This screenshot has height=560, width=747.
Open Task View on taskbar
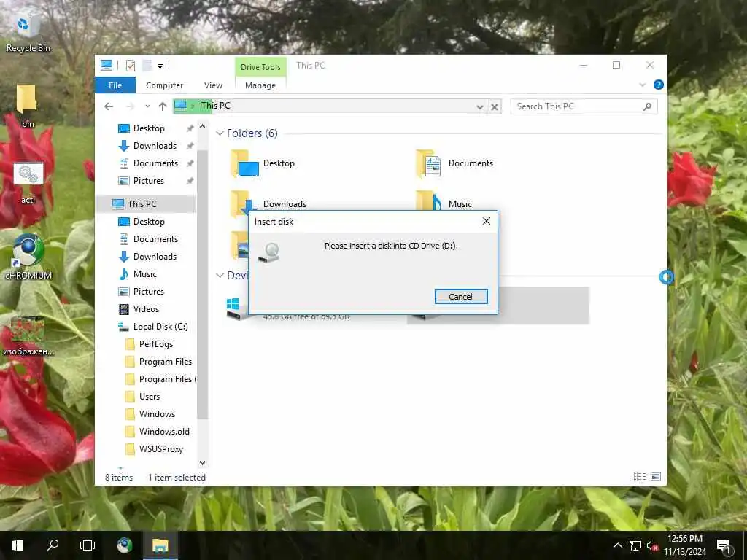pyautogui.click(x=88, y=545)
